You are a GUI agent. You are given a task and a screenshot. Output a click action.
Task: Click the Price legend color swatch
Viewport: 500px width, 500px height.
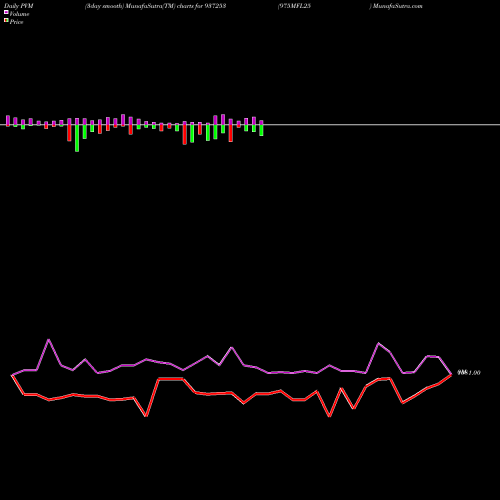(x=6, y=20)
